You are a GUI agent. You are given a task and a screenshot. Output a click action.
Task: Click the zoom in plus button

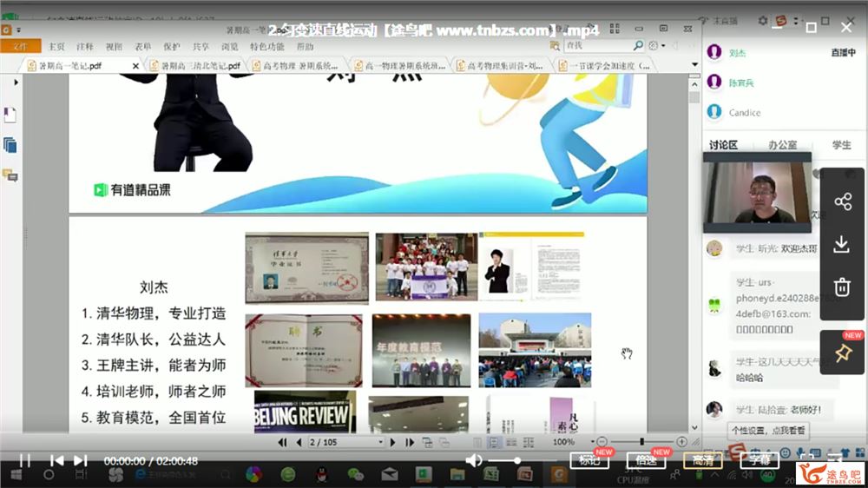[x=682, y=441]
